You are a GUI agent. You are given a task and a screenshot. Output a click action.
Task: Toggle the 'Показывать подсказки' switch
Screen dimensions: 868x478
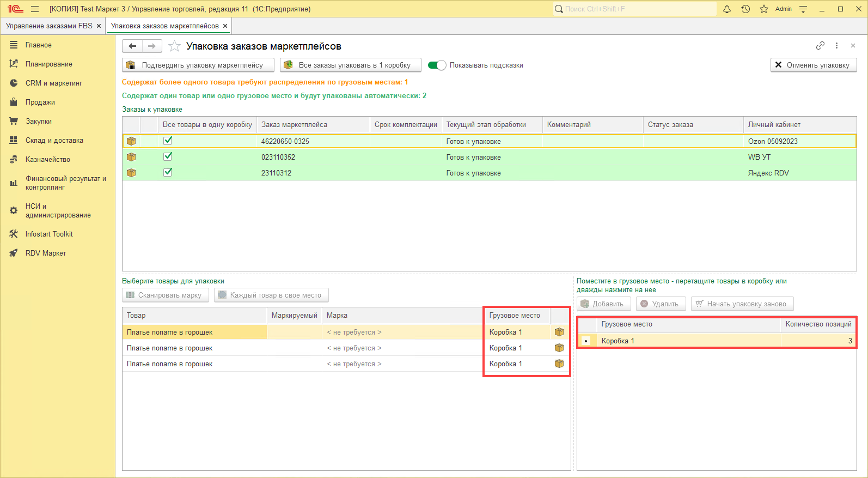coord(437,65)
